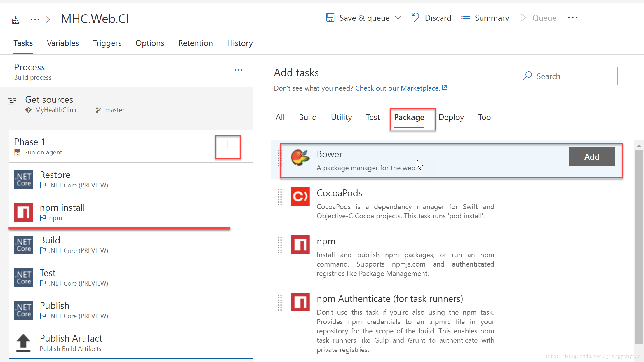Filter tasks by Utility category

point(341,117)
